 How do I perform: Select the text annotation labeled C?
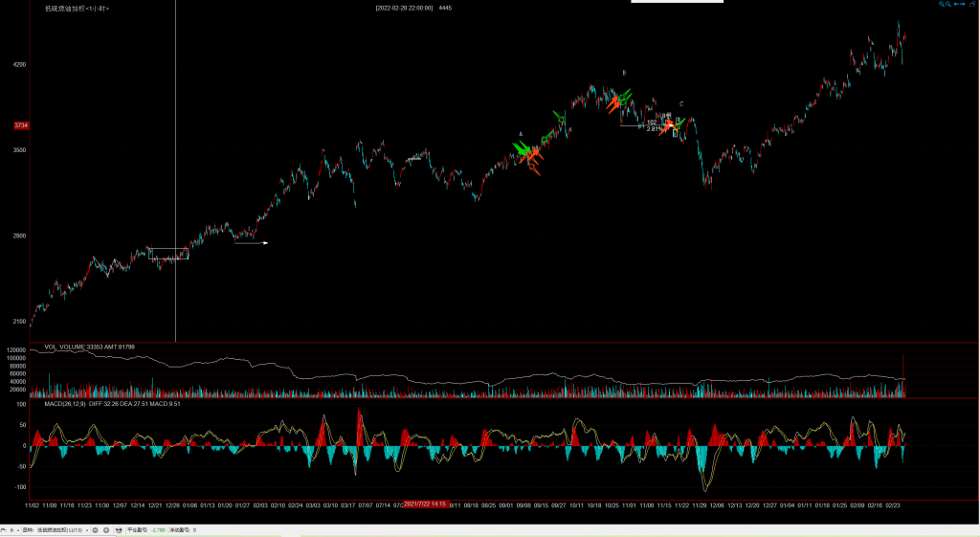click(x=681, y=103)
